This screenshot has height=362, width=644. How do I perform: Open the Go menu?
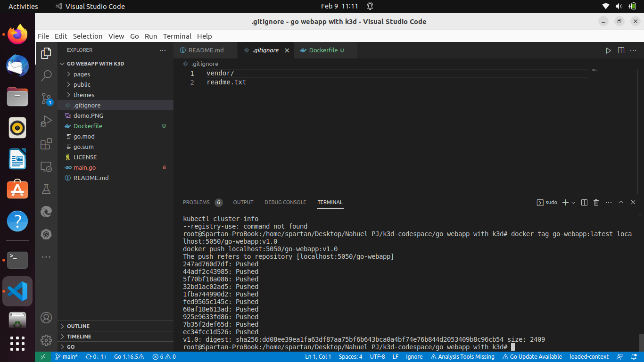click(x=134, y=36)
